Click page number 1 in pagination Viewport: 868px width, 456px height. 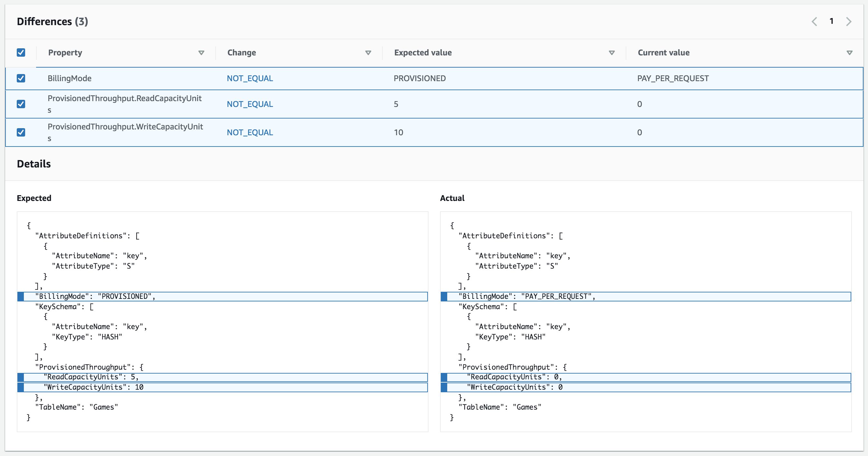(832, 21)
